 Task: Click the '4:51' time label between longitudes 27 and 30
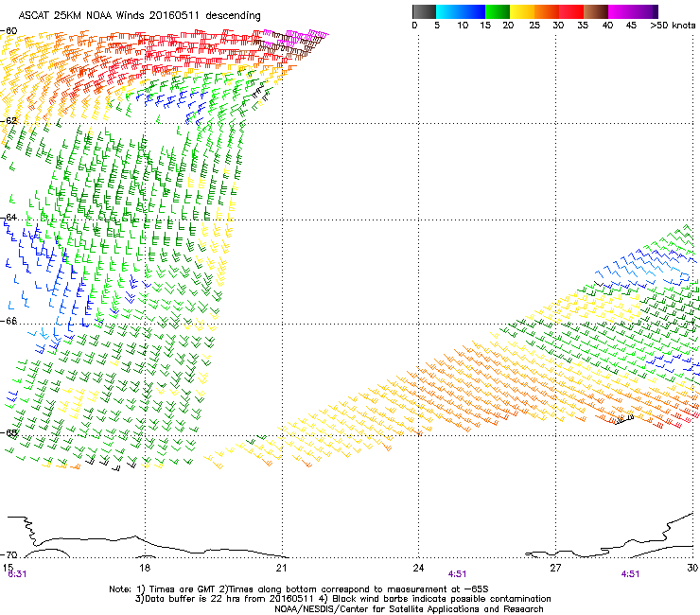click(x=630, y=574)
